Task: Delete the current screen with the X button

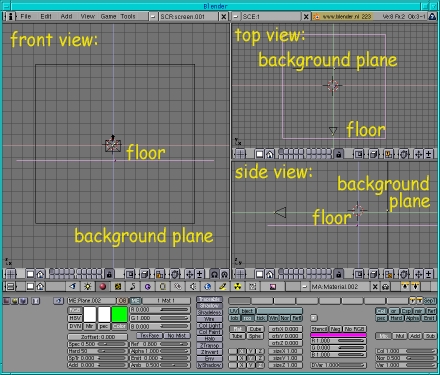Action: click(224, 16)
